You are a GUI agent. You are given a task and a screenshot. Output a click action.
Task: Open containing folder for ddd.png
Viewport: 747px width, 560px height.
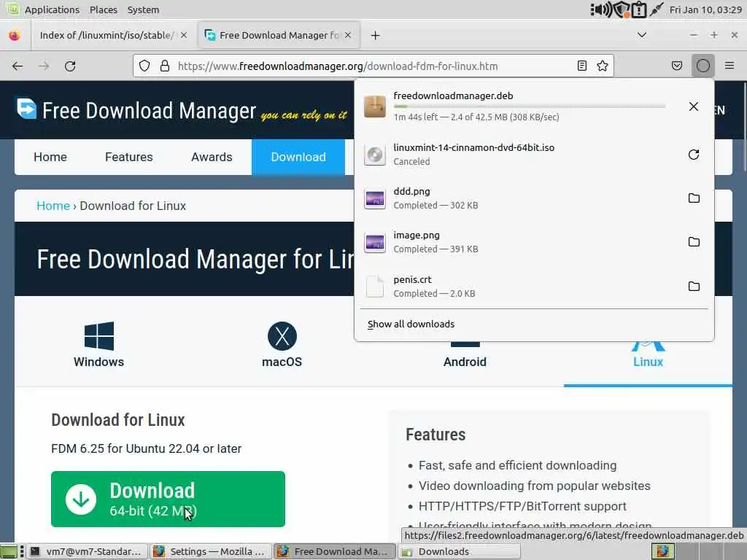694,198
